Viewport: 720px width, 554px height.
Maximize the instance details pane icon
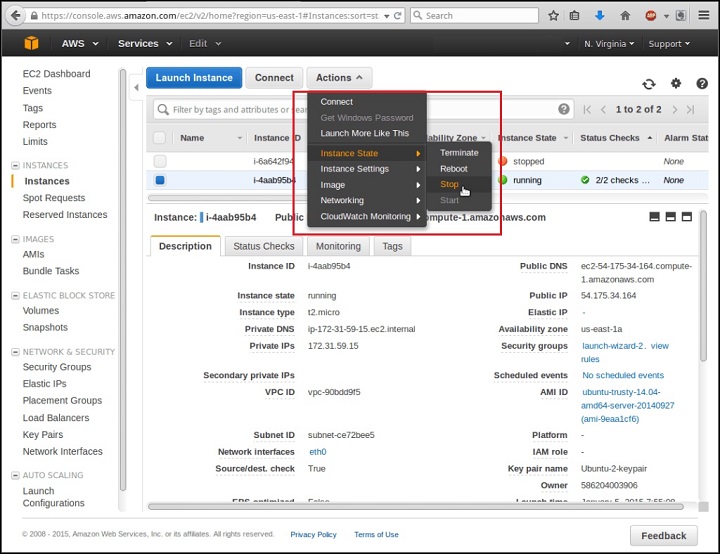click(x=686, y=217)
